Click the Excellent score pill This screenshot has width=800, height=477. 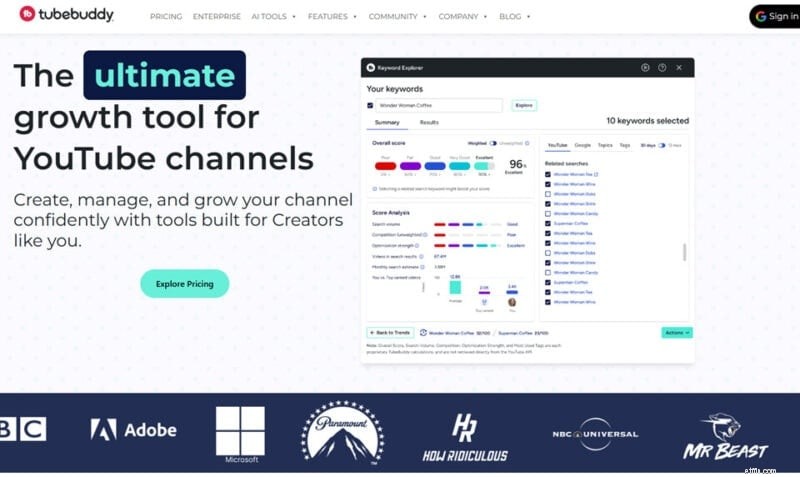click(x=484, y=166)
